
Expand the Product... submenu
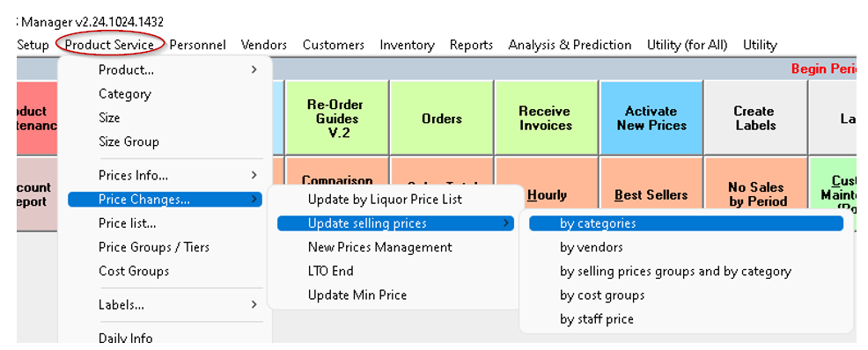(x=165, y=69)
